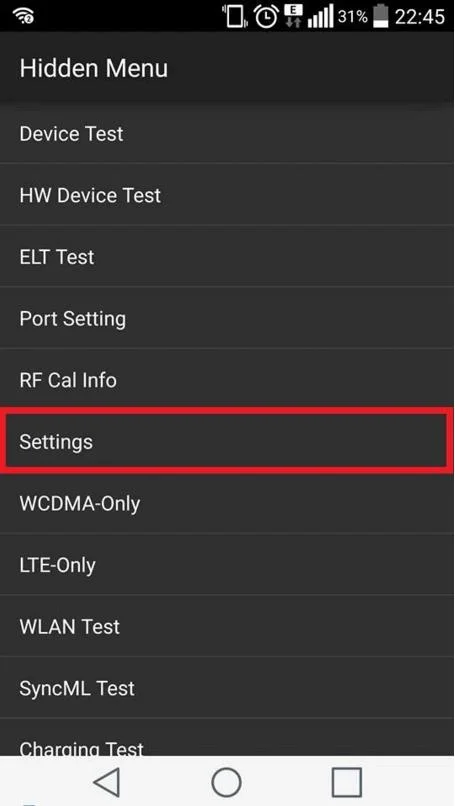Tap the battery indicator icon
The width and height of the screenshot is (455, 806).
[x=381, y=16]
